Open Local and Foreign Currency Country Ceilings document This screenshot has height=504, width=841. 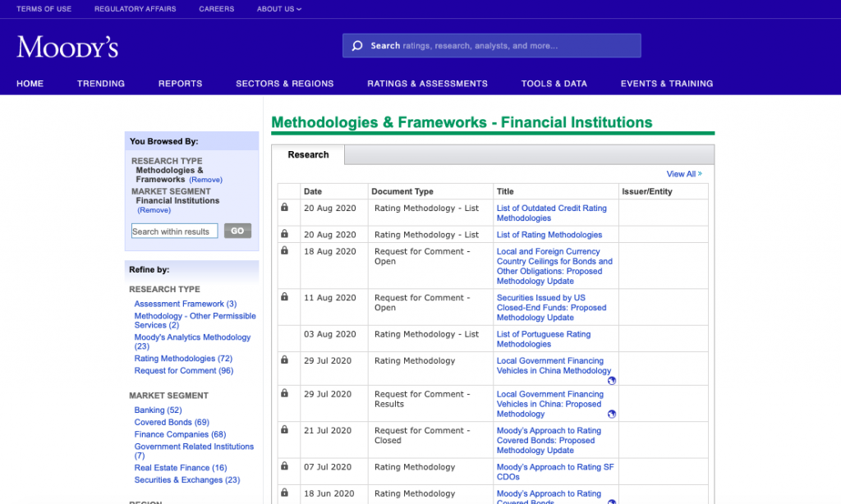point(554,267)
